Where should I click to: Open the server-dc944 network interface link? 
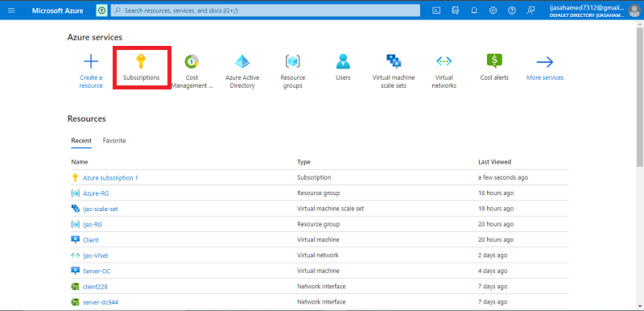pyautogui.click(x=101, y=302)
